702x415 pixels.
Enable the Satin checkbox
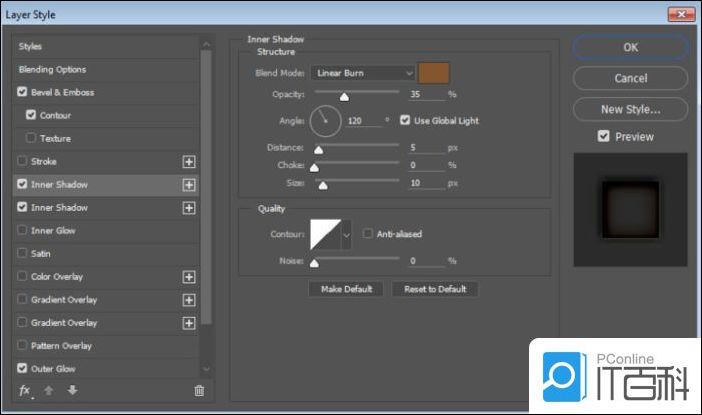[x=22, y=253]
